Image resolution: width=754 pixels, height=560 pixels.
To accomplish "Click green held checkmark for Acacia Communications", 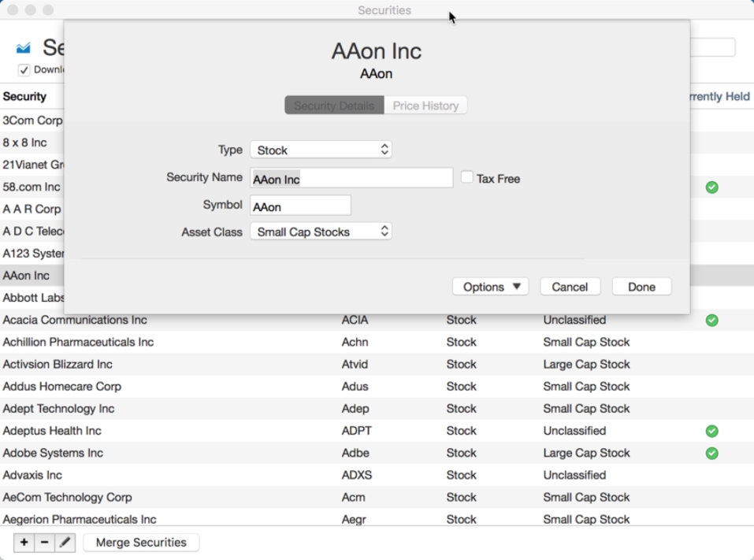I will (711, 321).
